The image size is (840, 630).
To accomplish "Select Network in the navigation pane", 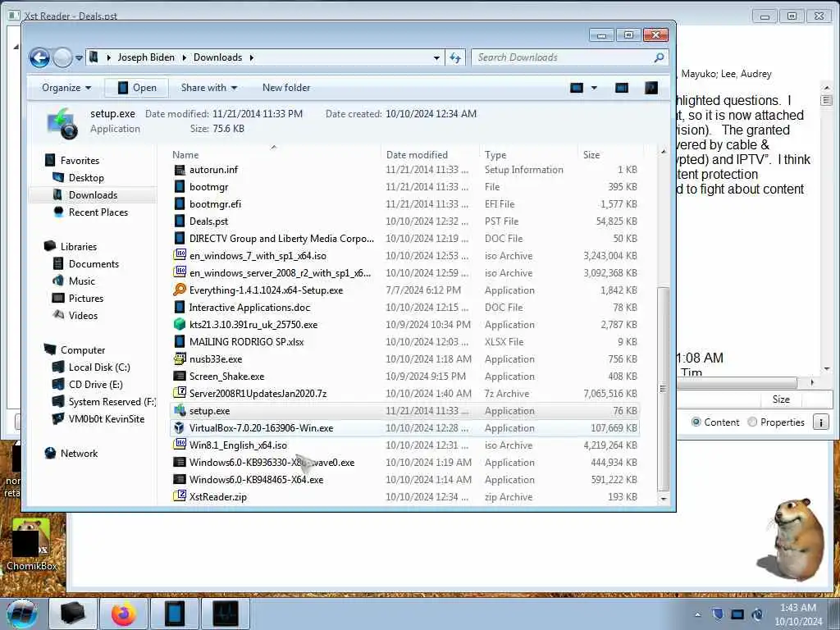I will click(x=79, y=453).
